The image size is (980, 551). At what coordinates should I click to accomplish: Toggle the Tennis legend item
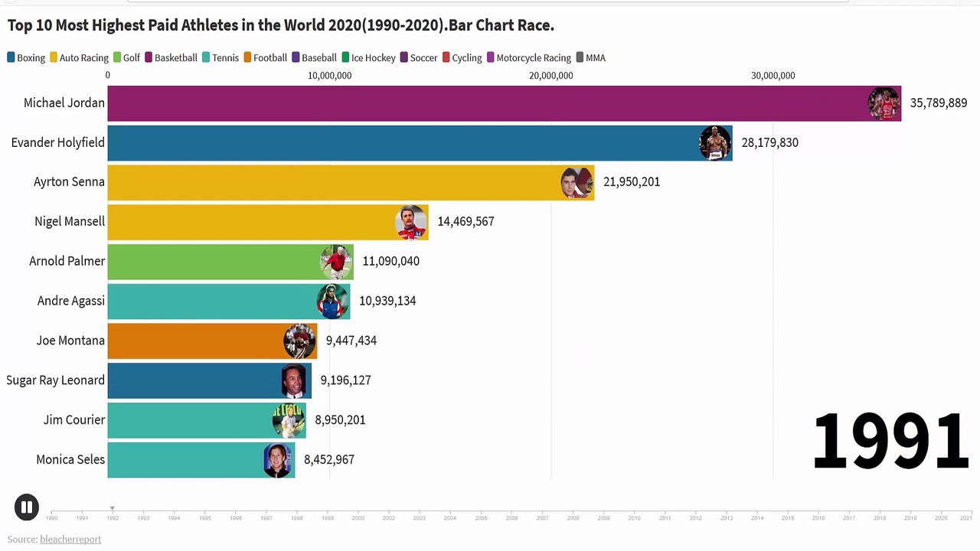pos(220,57)
